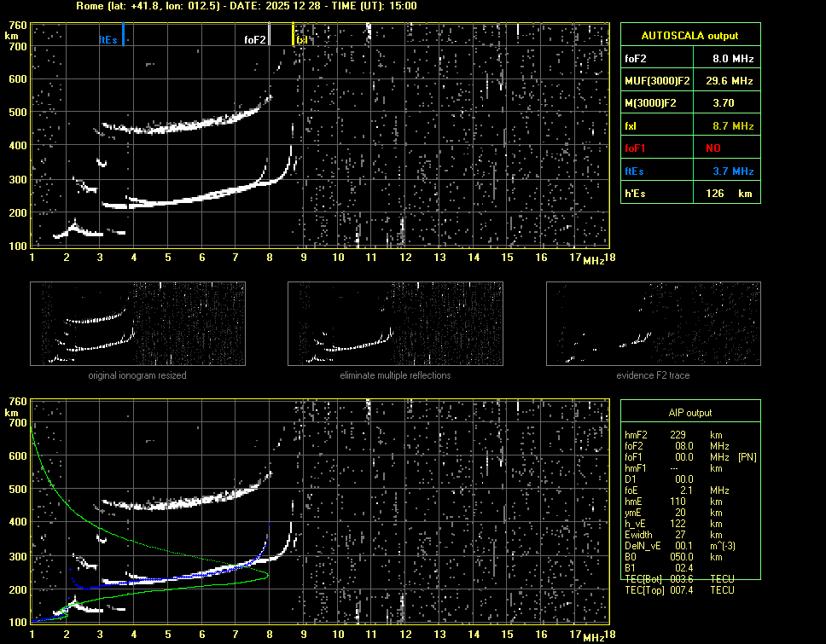This screenshot has width=826, height=644.
Task: Select the AIP output panel header
Action: pyautogui.click(x=689, y=413)
